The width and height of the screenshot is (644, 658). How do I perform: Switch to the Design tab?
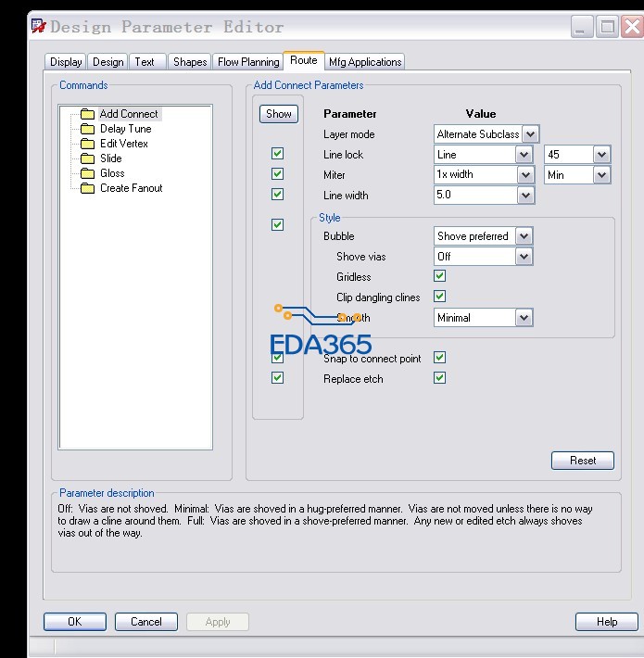[x=107, y=62]
